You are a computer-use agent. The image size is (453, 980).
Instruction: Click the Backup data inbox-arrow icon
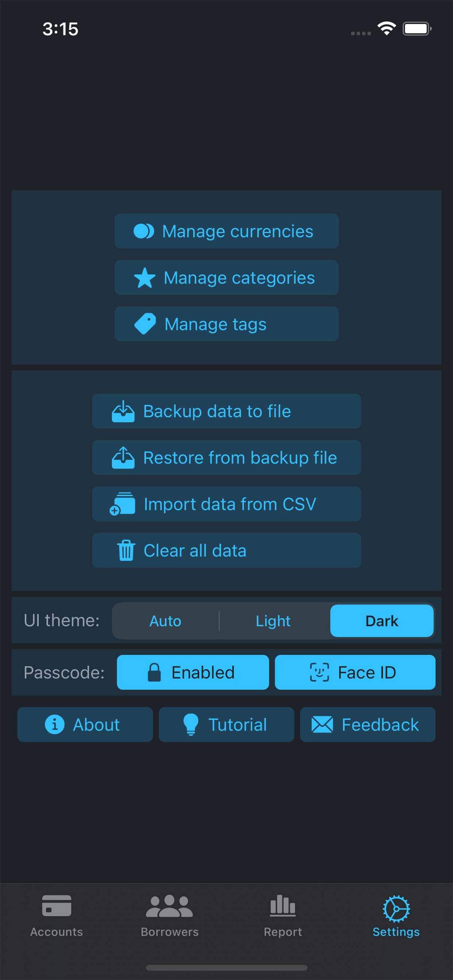[123, 411]
